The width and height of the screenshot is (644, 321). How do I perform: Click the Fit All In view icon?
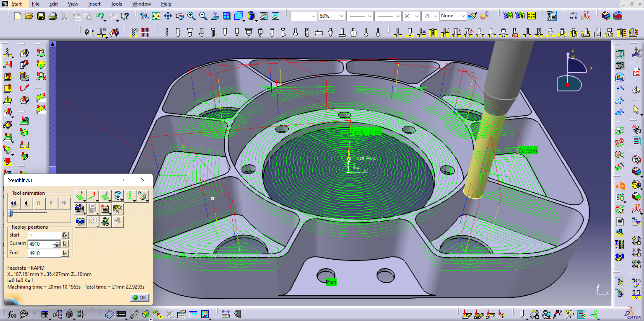(156, 16)
